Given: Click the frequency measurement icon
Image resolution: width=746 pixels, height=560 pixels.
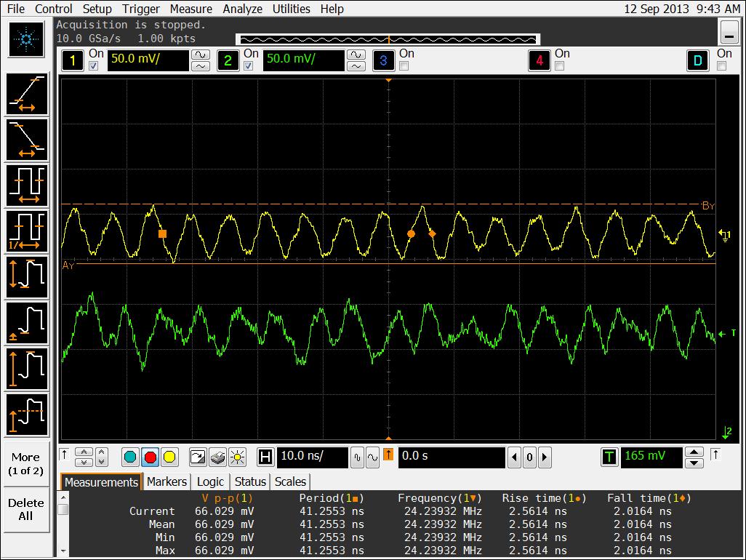Looking at the screenshot, I should [x=27, y=230].
